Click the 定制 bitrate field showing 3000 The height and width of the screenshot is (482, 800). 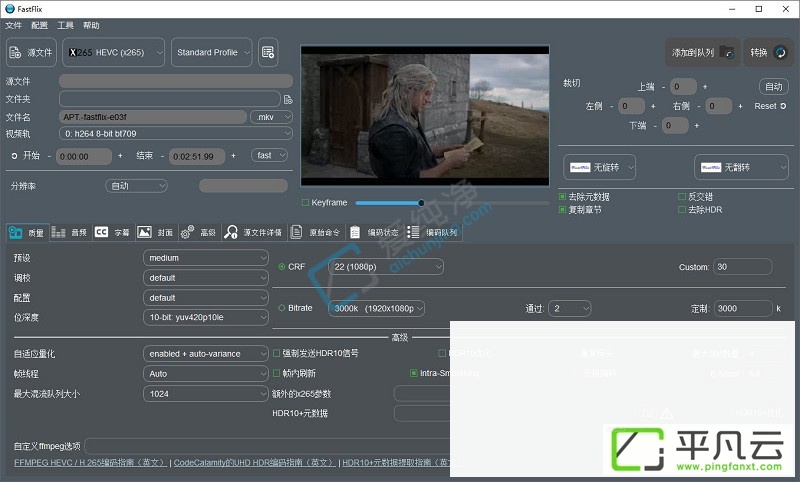point(743,308)
